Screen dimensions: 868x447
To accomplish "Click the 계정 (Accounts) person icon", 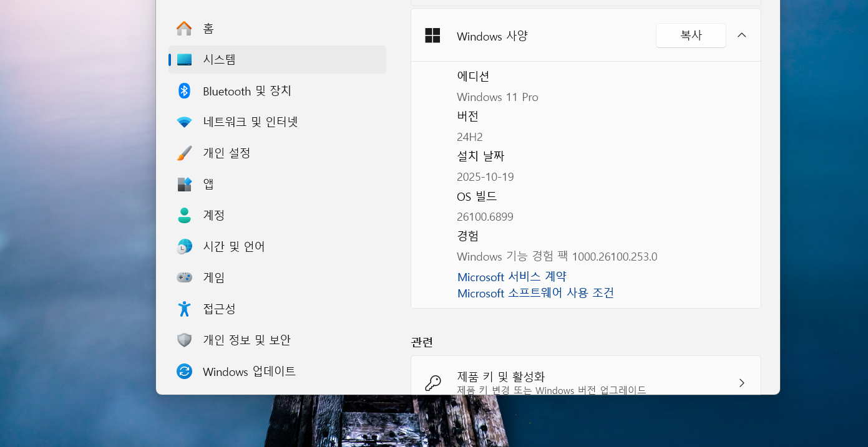I will point(184,216).
